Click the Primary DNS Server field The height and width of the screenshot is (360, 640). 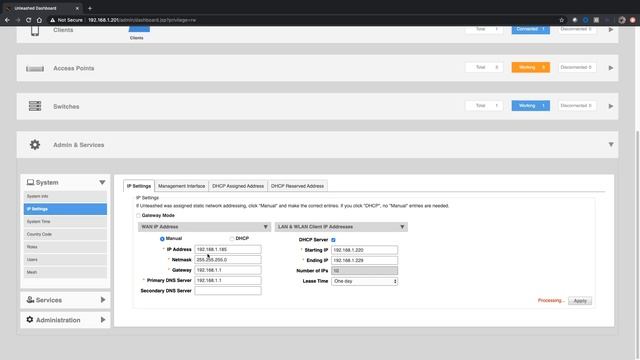tap(228, 280)
